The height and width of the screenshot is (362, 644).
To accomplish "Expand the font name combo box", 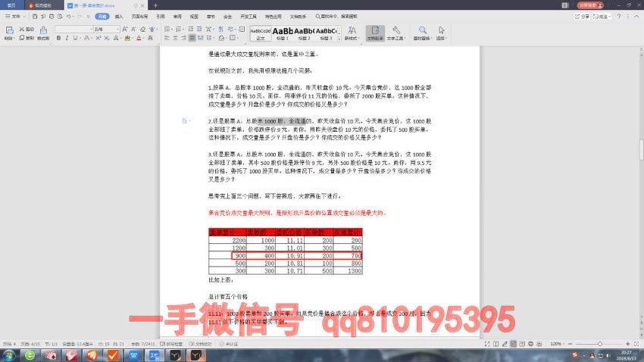I will [x=89, y=29].
